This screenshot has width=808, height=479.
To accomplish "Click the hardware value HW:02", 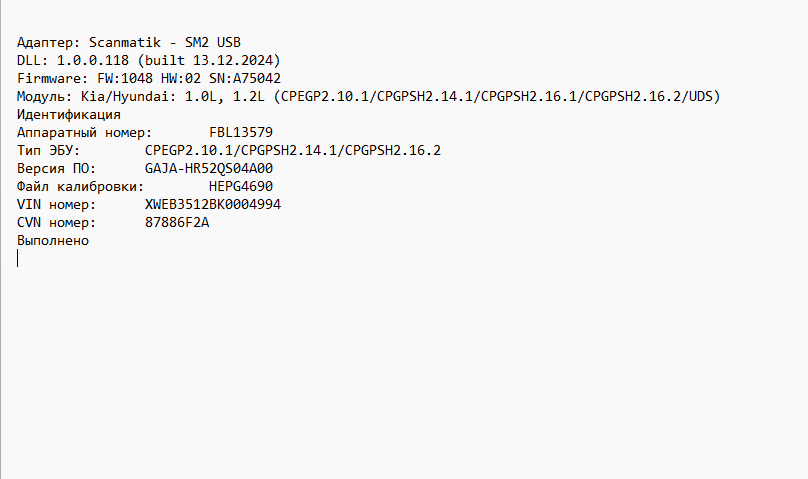I will [181, 79].
